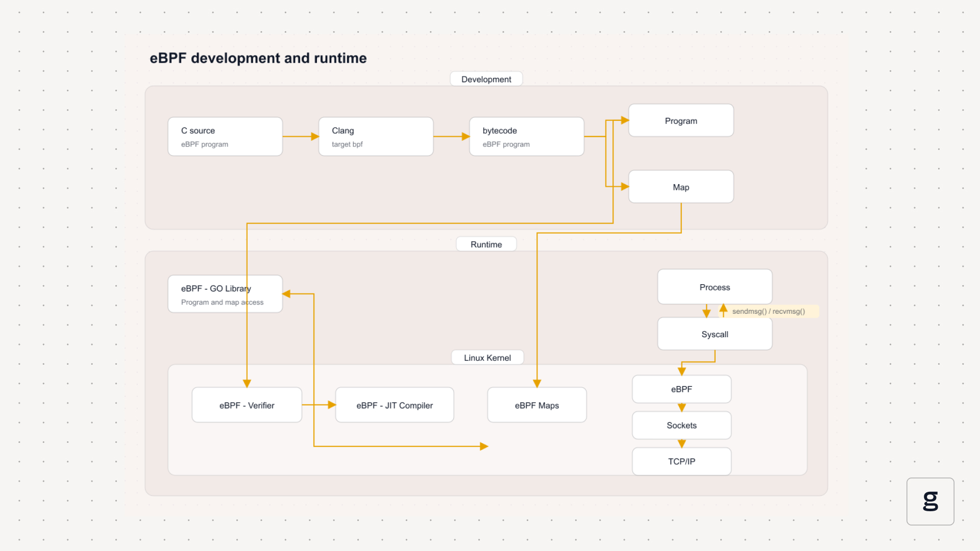Select the C source eBPF program box
980x551 pixels.
point(225,137)
